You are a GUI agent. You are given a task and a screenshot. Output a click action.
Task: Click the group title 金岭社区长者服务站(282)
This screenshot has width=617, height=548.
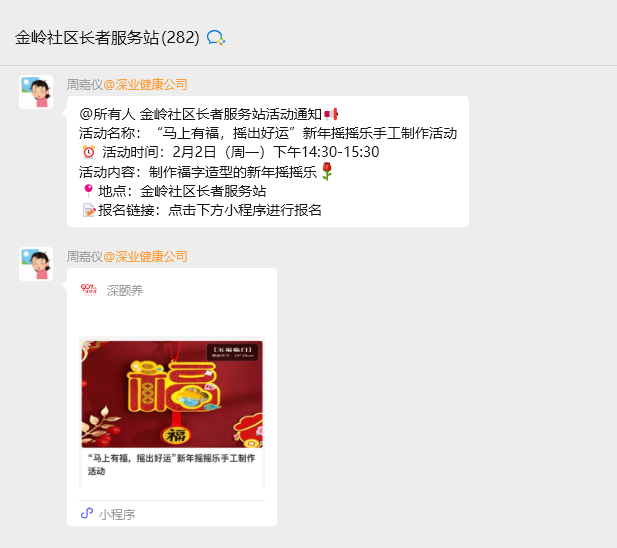[x=107, y=38]
